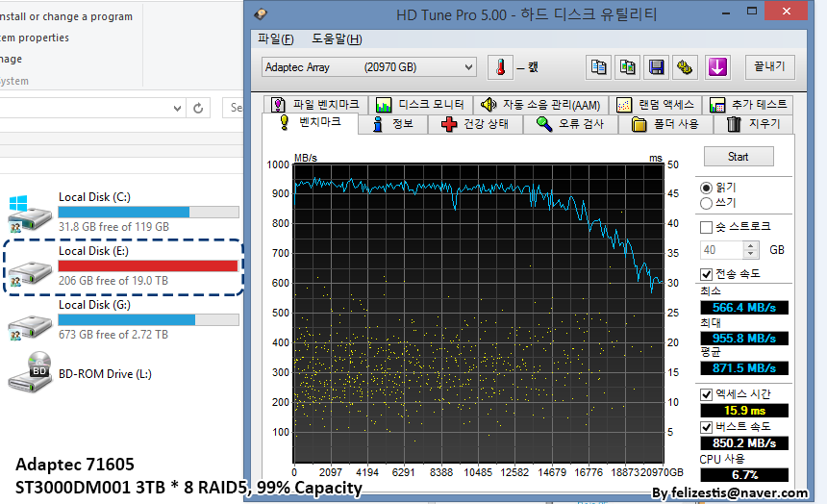Click the Start benchmark button

point(739,157)
